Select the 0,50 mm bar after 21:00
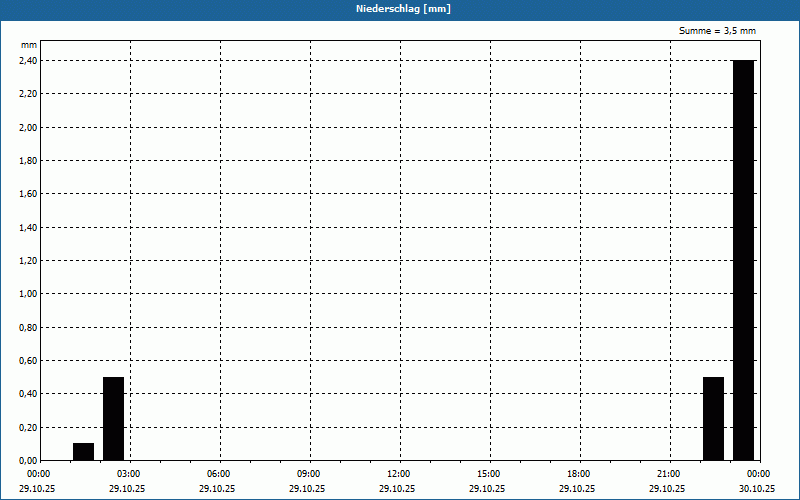The height and width of the screenshot is (500, 800). 713,419
